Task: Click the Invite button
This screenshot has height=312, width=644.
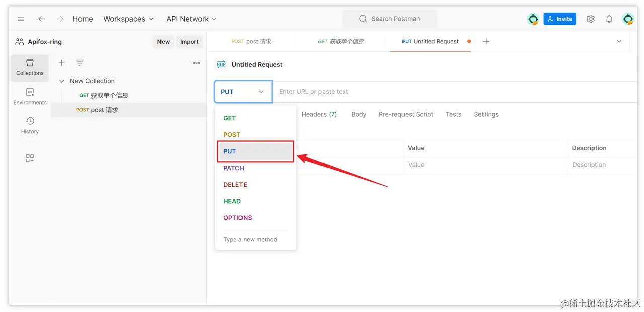Action: pyautogui.click(x=559, y=19)
